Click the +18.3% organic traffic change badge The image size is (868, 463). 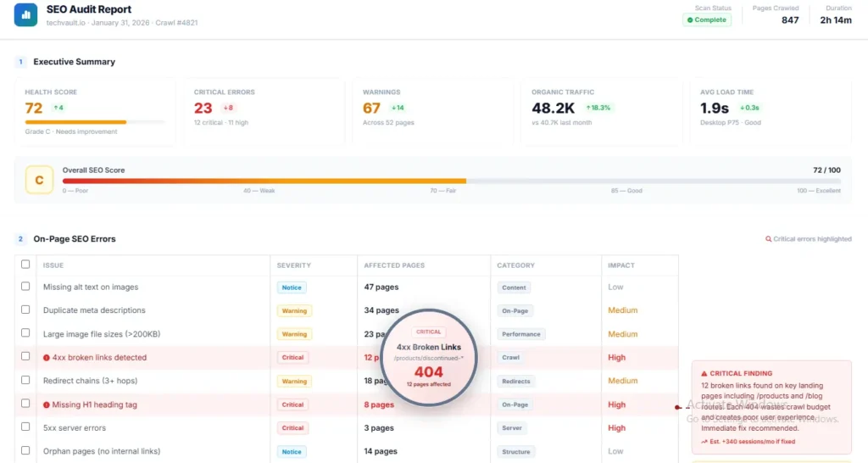click(598, 108)
